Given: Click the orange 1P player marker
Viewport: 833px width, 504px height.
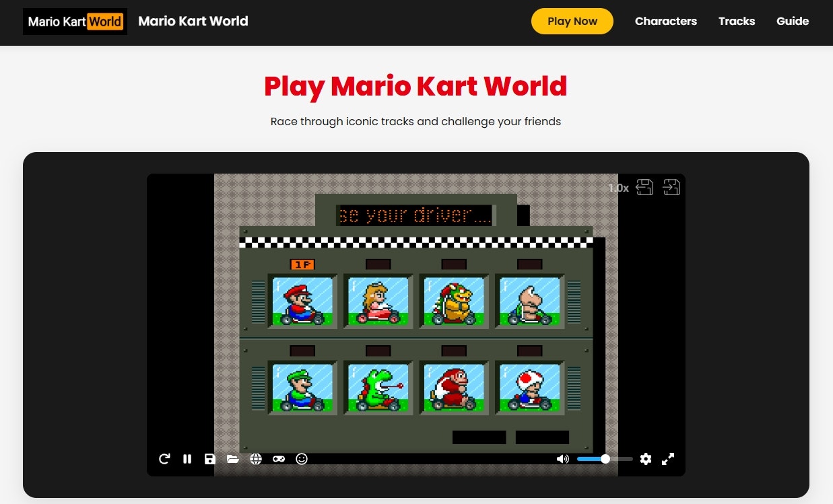Looking at the screenshot, I should coord(302,264).
